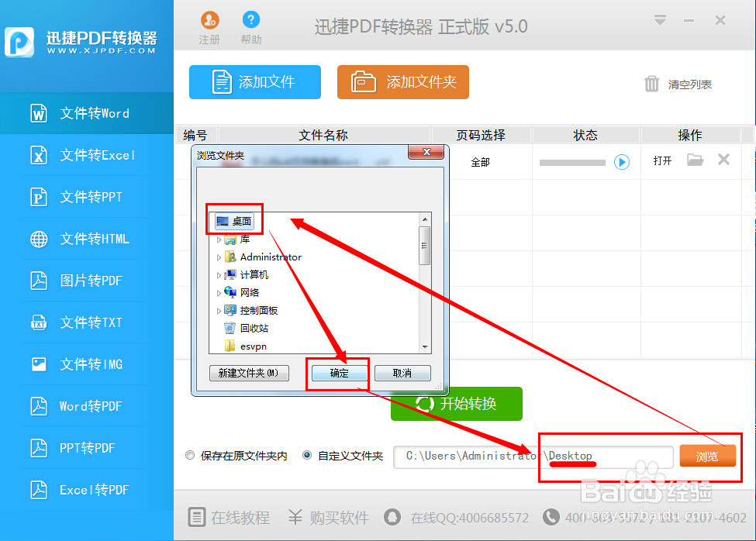The height and width of the screenshot is (541, 756).
Task: Select 自定义文件夹 radio button
Action: tap(306, 455)
